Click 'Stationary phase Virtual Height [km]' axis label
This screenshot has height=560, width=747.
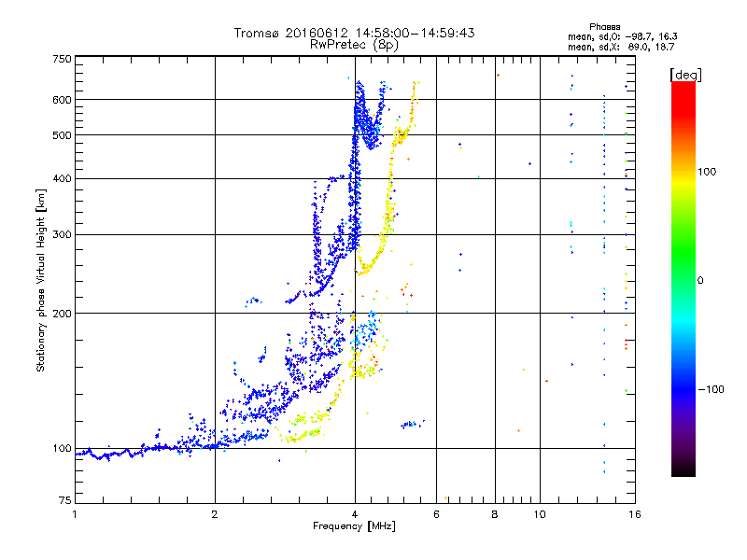click(x=41, y=280)
